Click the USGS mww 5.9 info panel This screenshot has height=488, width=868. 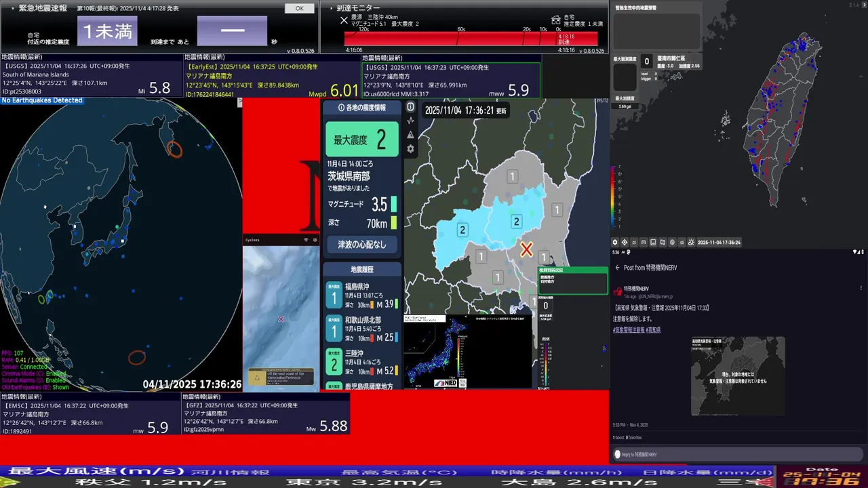pyautogui.click(x=452, y=80)
